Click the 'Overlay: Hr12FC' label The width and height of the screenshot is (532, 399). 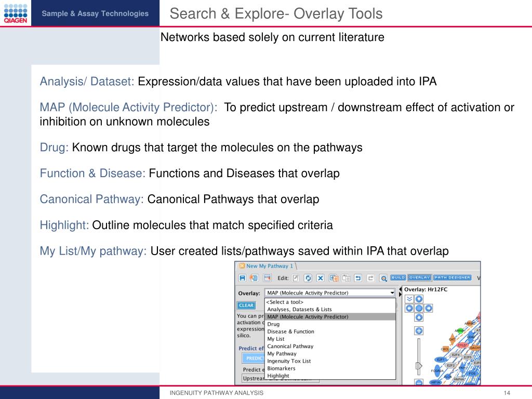(425, 289)
